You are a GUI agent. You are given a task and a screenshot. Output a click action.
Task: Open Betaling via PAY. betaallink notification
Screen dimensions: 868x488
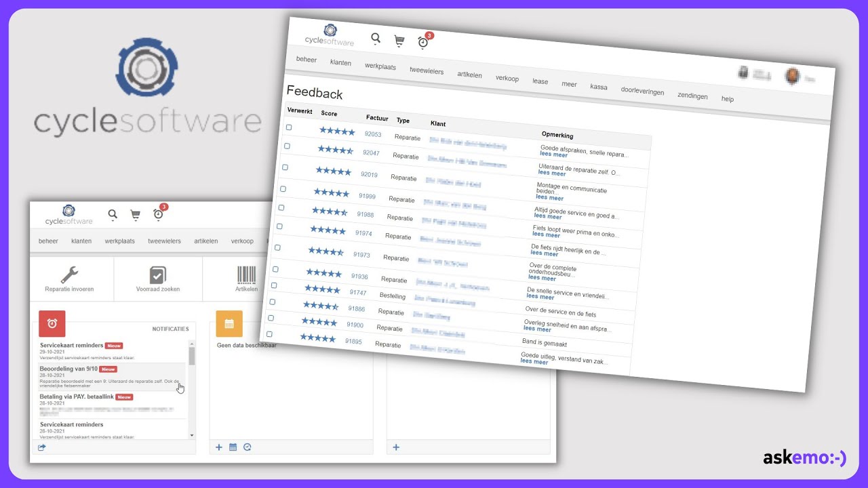pos(112,404)
